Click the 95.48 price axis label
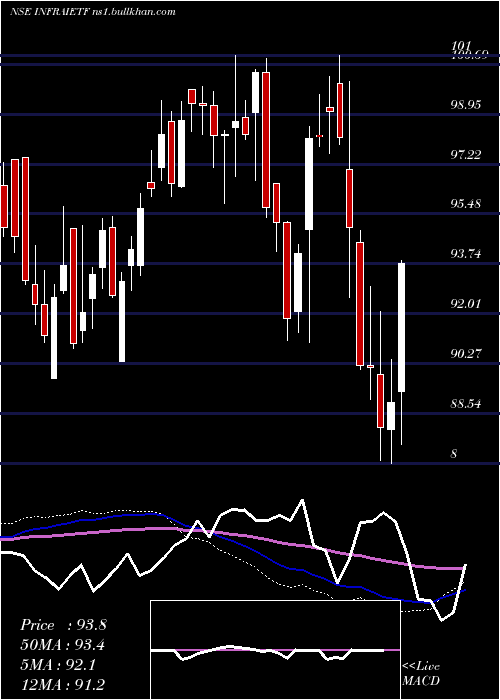Image resolution: width=500 pixels, height=700 pixels. (x=467, y=204)
